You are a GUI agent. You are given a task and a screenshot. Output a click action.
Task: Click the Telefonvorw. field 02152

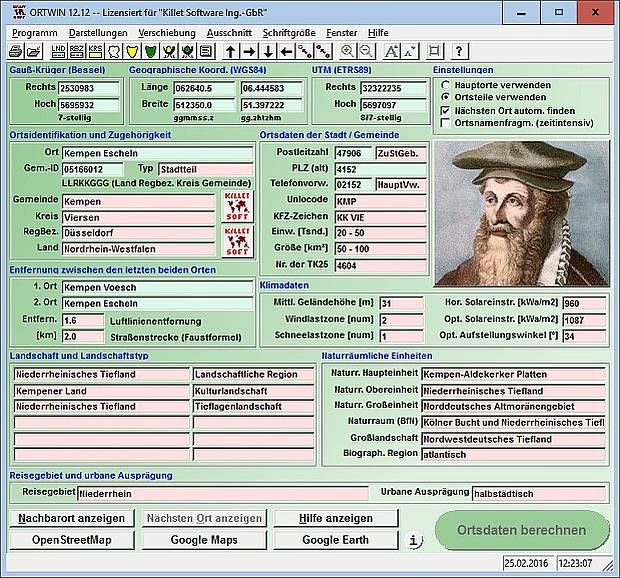(353, 185)
